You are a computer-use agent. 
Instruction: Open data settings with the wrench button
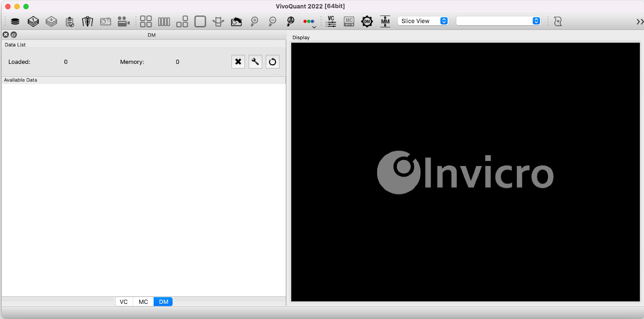click(255, 61)
